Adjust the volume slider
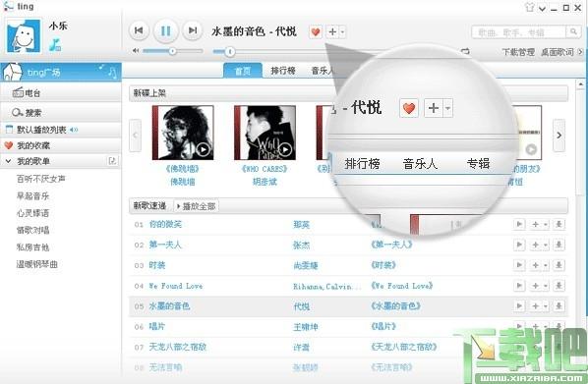Screen dimensions: 588x384 tap(172, 51)
